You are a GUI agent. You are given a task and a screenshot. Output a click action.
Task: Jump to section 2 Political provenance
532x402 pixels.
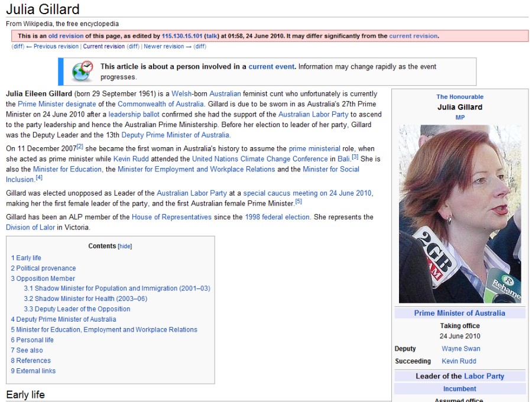pyautogui.click(x=43, y=268)
